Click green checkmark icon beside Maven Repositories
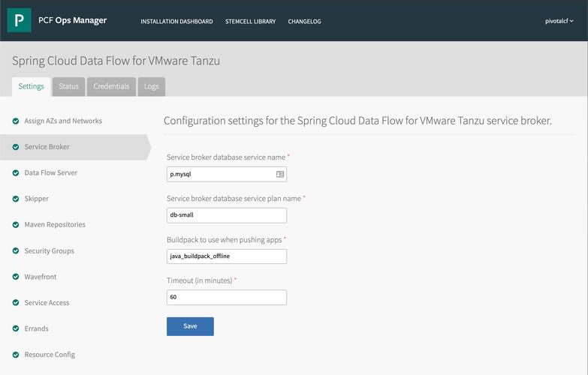Viewport: 588px width, 375px height. pos(16,225)
